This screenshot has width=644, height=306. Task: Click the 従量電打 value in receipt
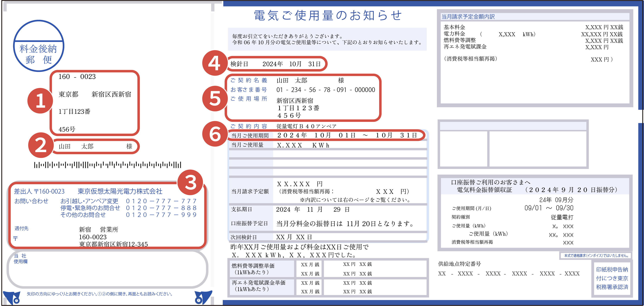[x=562, y=217]
